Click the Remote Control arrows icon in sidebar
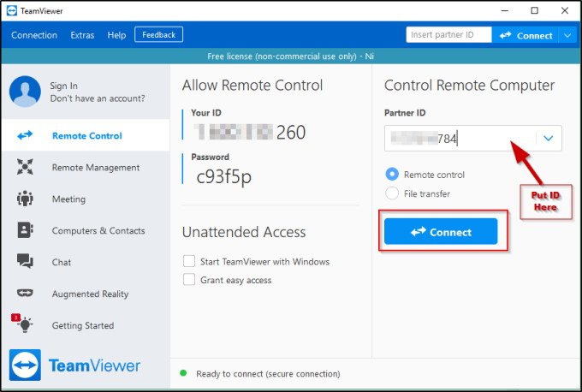582x392 pixels. click(x=25, y=135)
